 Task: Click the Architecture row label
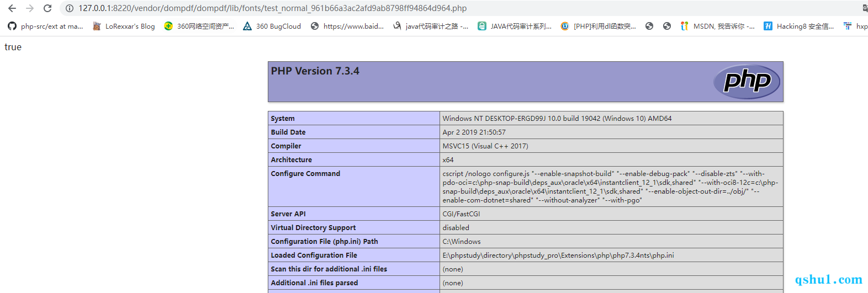coord(292,159)
